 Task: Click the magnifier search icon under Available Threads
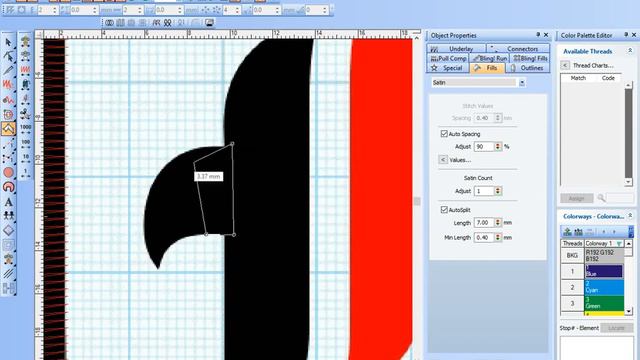[x=601, y=198]
